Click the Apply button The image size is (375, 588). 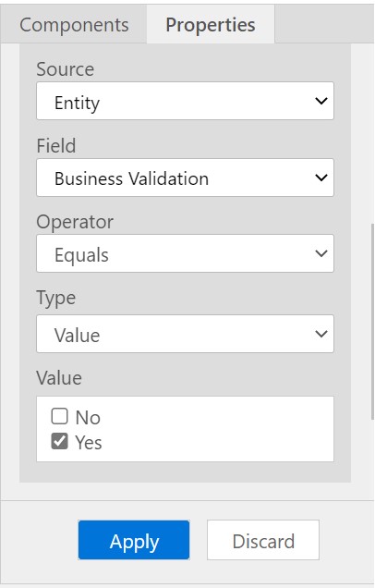tap(134, 540)
